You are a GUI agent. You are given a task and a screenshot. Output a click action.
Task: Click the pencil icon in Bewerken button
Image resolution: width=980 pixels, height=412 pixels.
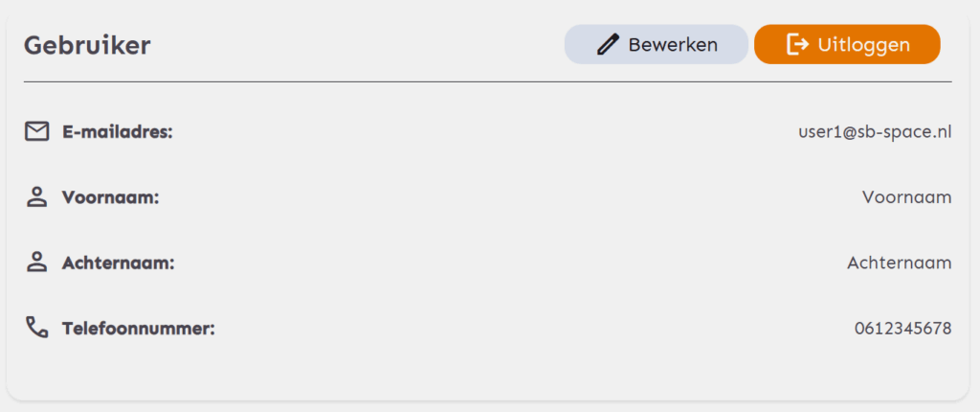pos(608,44)
